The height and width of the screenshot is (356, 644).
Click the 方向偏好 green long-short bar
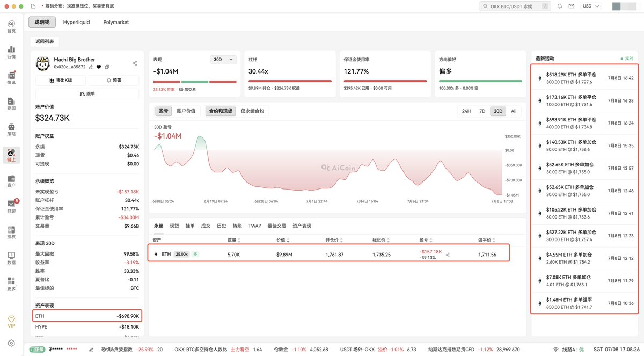(480, 82)
